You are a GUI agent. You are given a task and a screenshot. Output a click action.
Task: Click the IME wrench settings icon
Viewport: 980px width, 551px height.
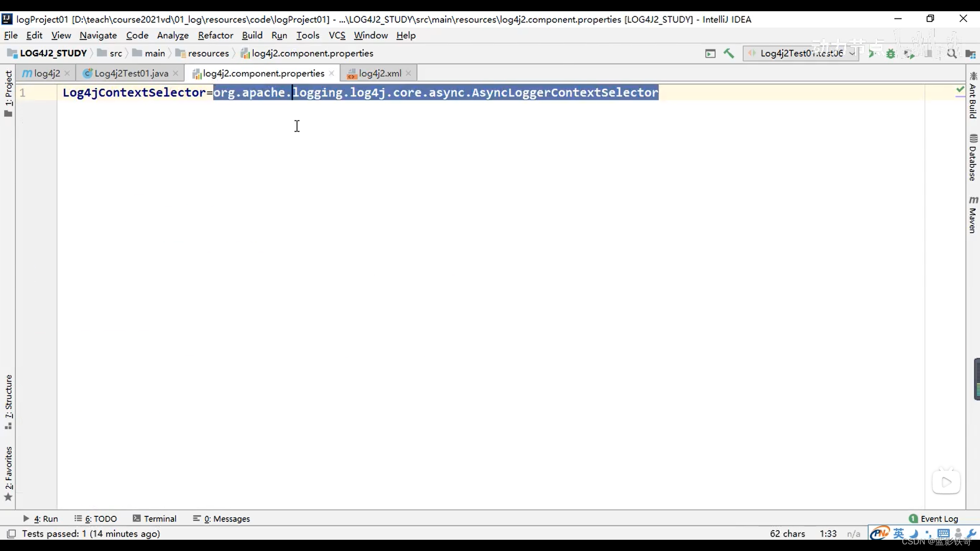tap(972, 534)
